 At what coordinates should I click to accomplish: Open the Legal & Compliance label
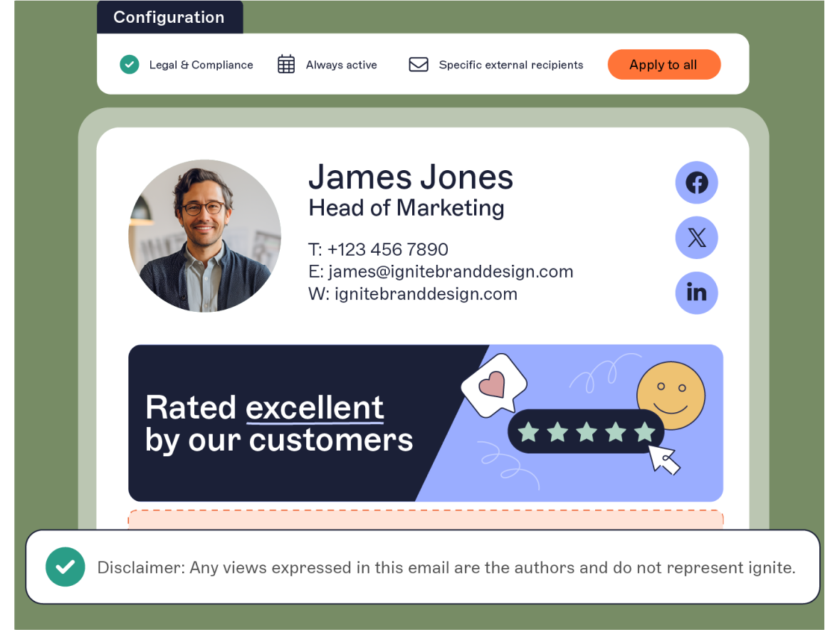pos(201,65)
